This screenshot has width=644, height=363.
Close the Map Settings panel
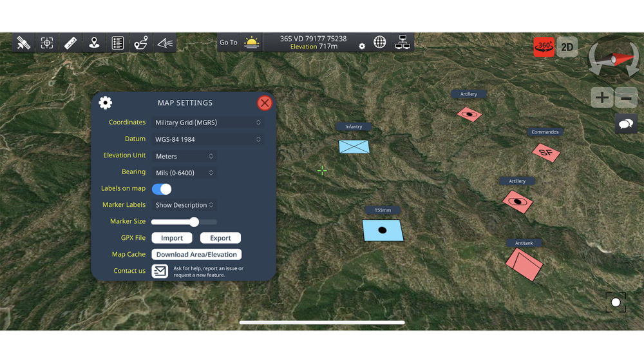265,103
